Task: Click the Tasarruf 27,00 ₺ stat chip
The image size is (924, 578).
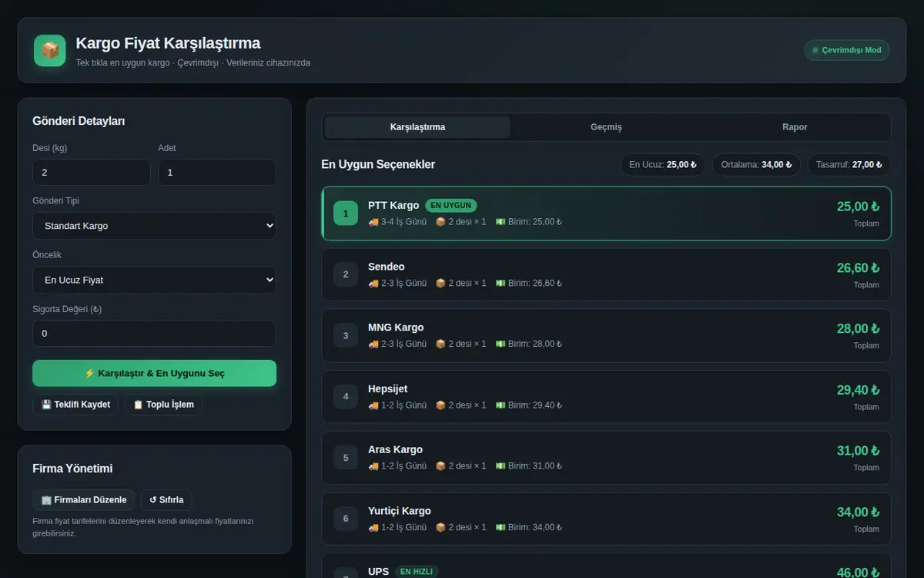Action: [849, 164]
